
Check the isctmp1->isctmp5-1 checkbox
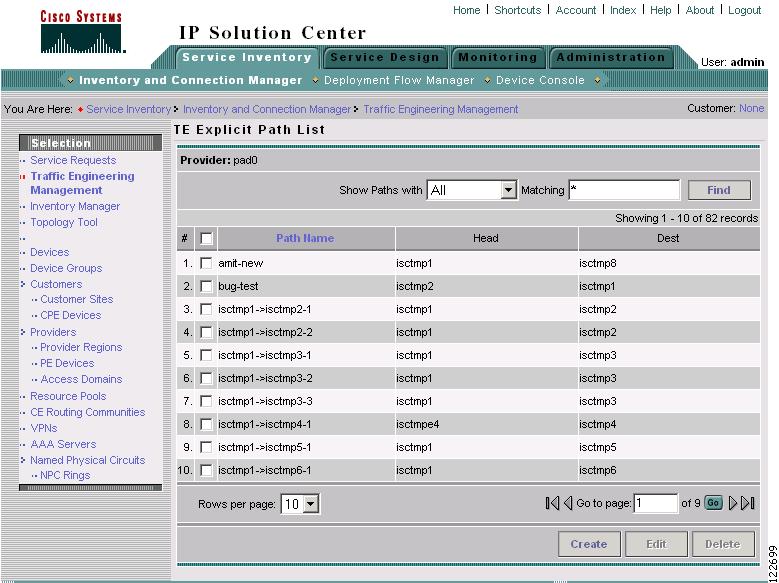tap(206, 447)
